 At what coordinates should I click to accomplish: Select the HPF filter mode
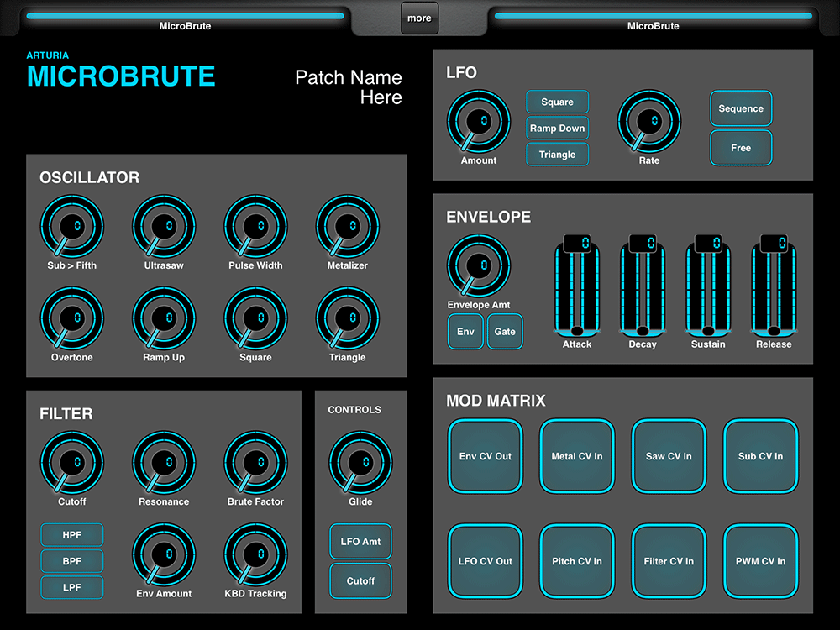pos(72,535)
